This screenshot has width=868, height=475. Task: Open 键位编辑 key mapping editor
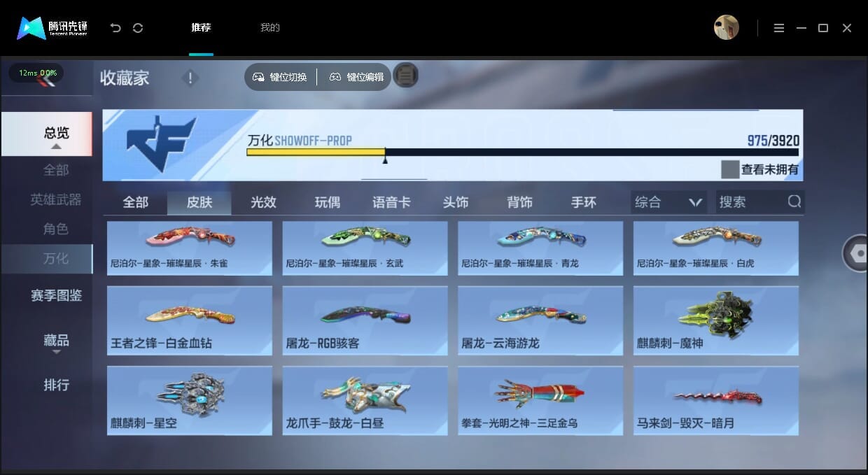point(356,77)
